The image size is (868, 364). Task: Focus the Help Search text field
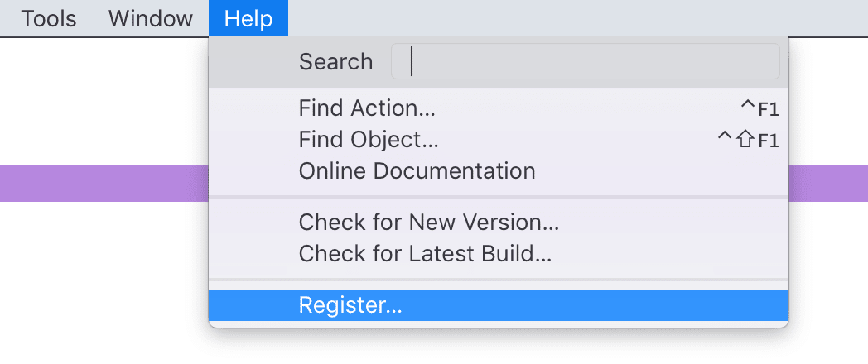click(x=585, y=62)
